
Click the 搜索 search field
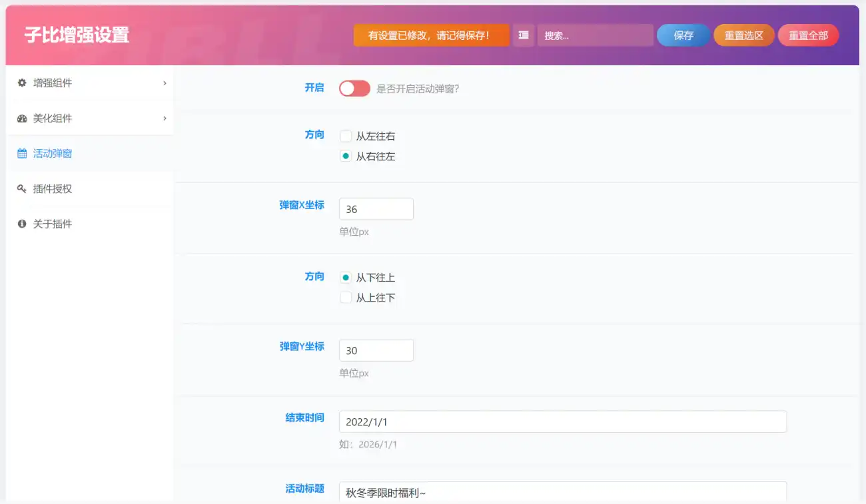click(595, 35)
